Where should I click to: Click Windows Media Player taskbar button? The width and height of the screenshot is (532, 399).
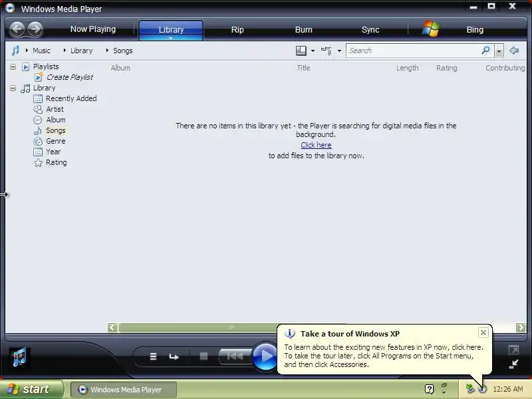point(124,390)
